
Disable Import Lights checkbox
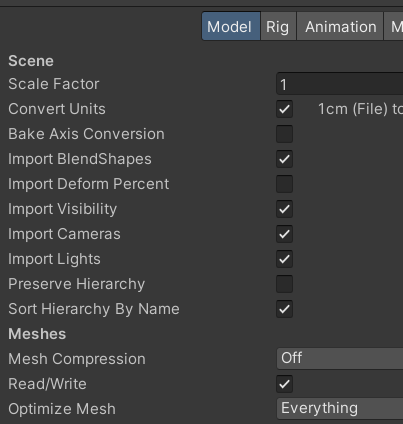point(284,259)
